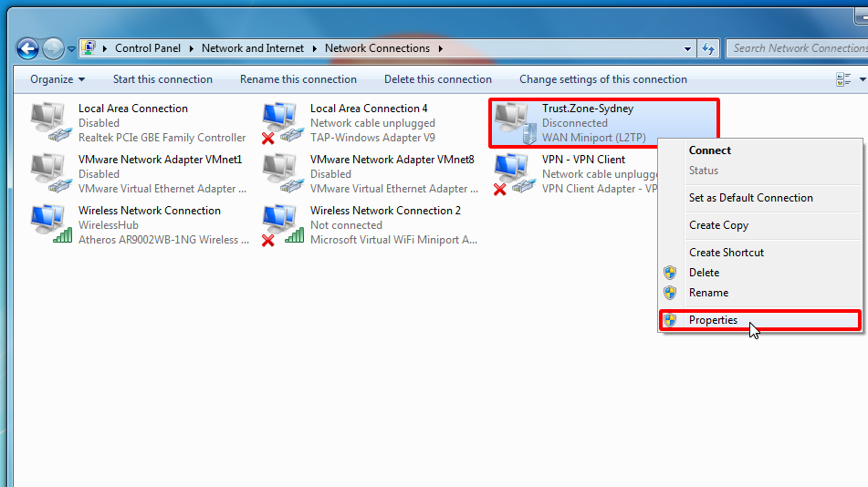Open the change view dropdown arrow

click(862, 79)
